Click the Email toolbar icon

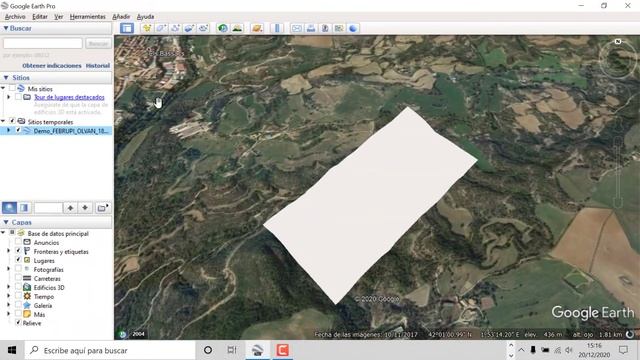(297, 28)
